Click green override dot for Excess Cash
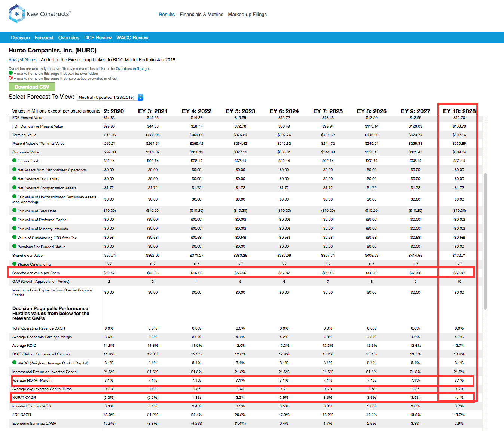Screen dimensions: 504x431 pyautogui.click(x=15, y=161)
